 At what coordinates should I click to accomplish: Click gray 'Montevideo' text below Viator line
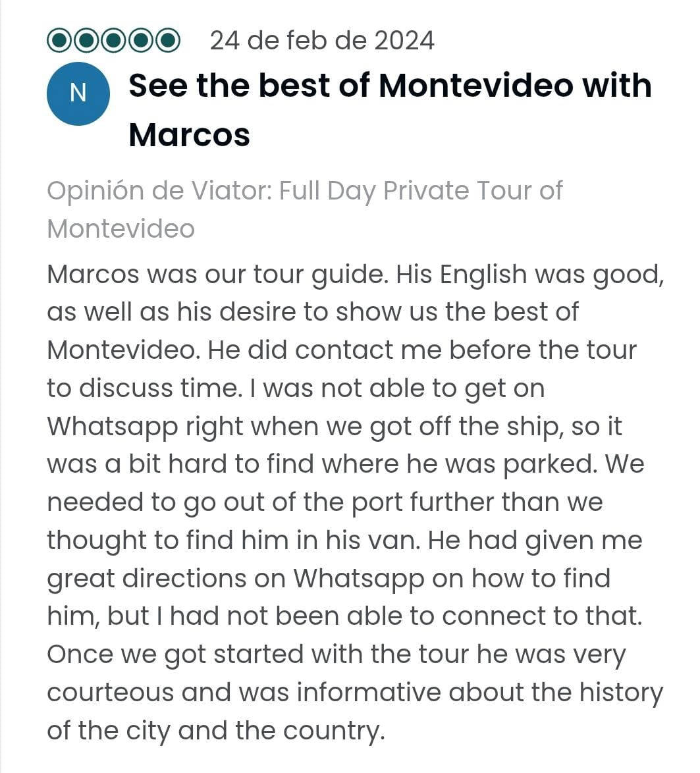[x=121, y=228]
